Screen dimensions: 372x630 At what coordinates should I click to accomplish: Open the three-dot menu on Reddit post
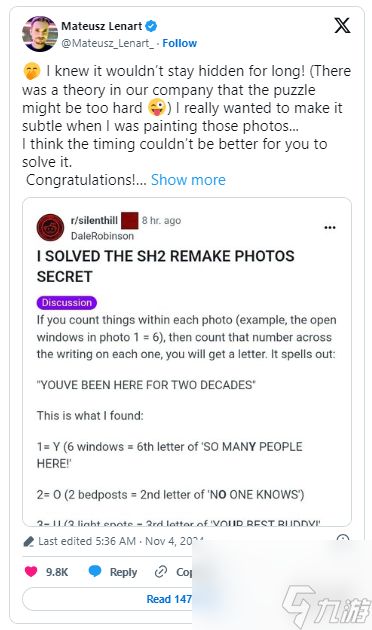pyautogui.click(x=330, y=227)
